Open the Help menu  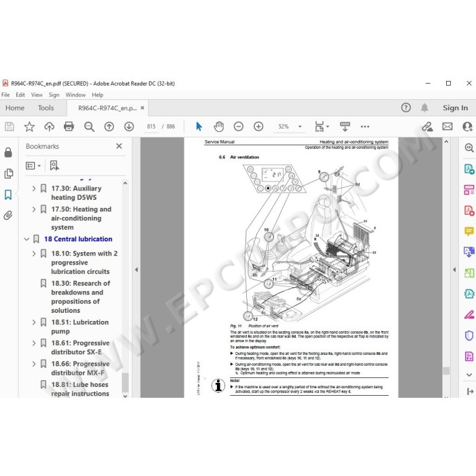97,95
